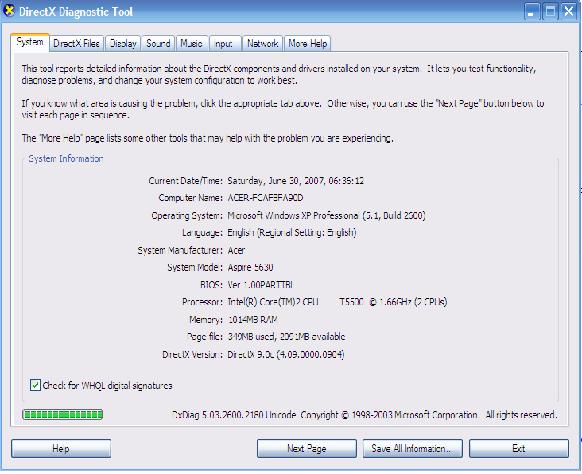Click Save All Information button
Image resolution: width=582 pixels, height=474 pixels.
coord(412,448)
